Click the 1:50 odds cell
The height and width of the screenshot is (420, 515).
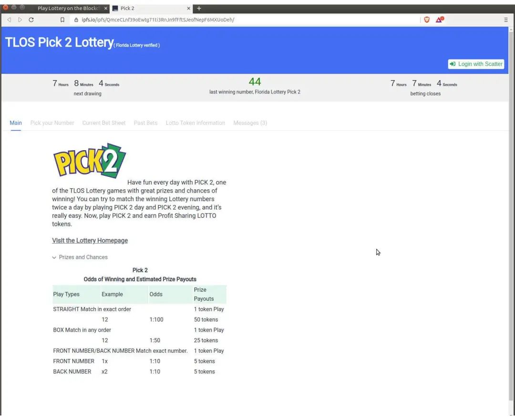(x=155, y=340)
